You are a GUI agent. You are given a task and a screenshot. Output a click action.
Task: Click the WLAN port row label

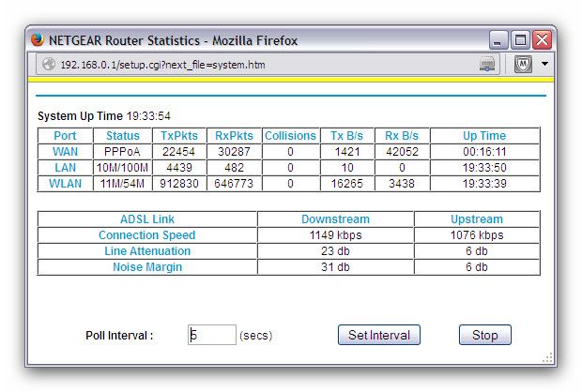(x=66, y=184)
